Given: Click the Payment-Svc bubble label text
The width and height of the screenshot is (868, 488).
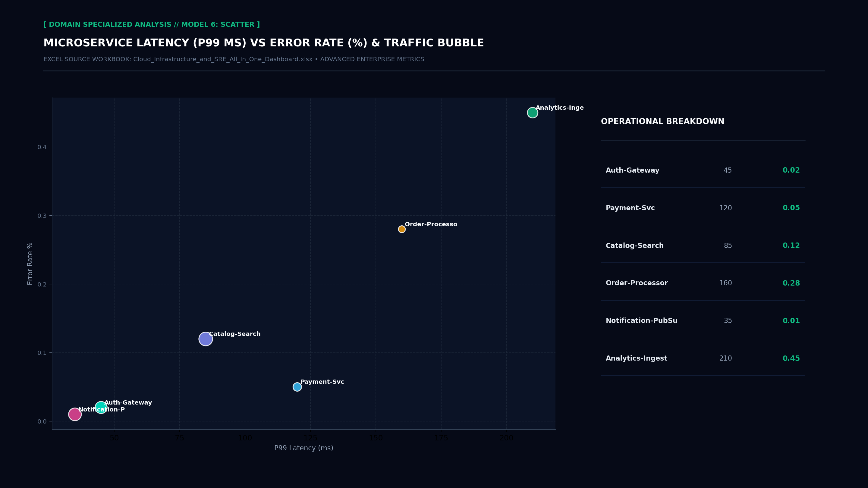Looking at the screenshot, I should tap(322, 382).
